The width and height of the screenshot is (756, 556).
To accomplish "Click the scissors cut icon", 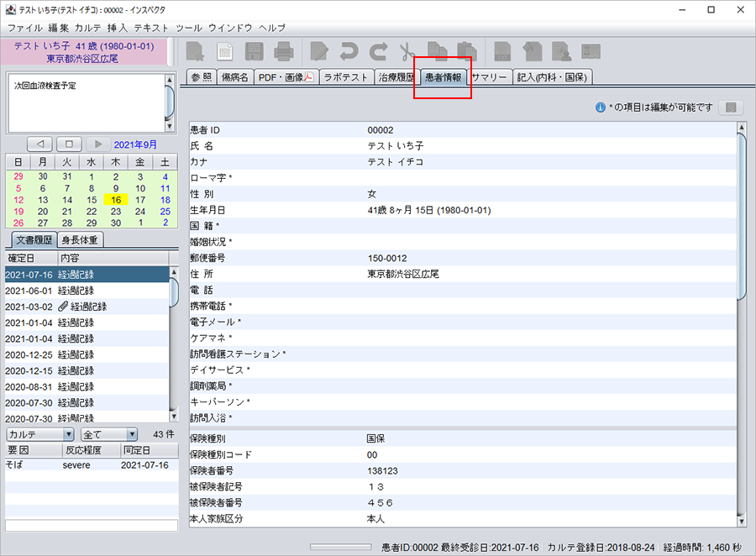I will [407, 51].
